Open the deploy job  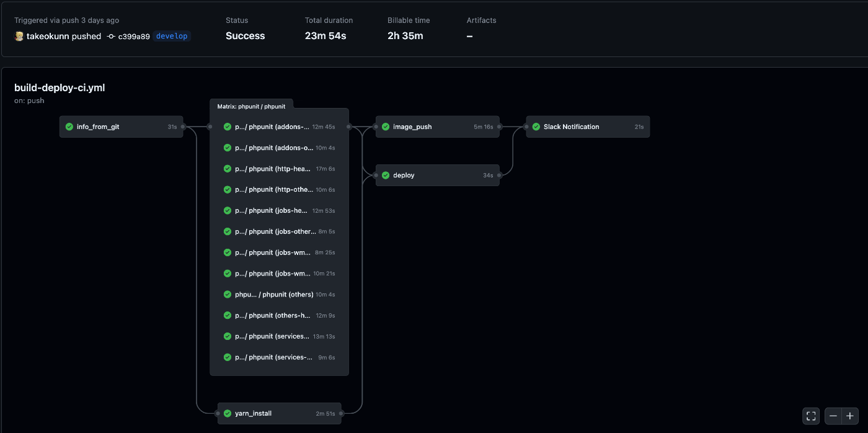(x=438, y=175)
